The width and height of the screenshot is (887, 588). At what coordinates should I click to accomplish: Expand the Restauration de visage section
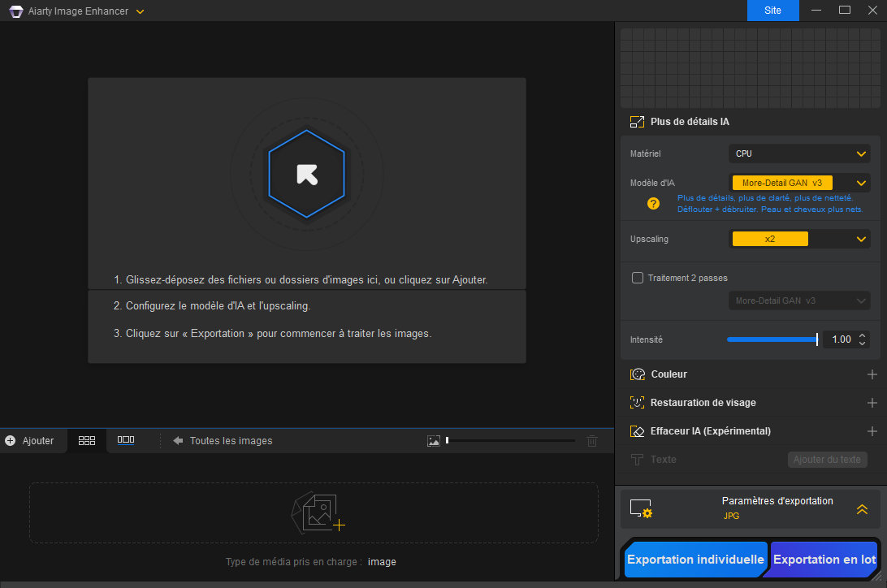pyautogui.click(x=872, y=403)
